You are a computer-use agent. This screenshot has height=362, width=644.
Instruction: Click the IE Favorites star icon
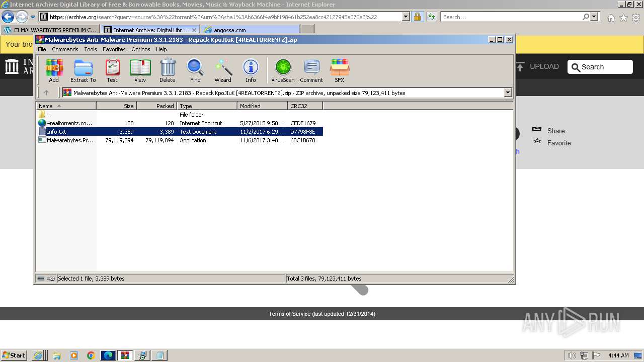pyautogui.click(x=623, y=18)
